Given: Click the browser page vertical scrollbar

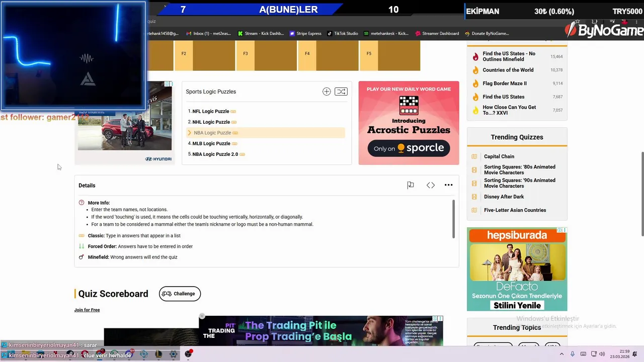Looking at the screenshot, I should (x=641, y=194).
